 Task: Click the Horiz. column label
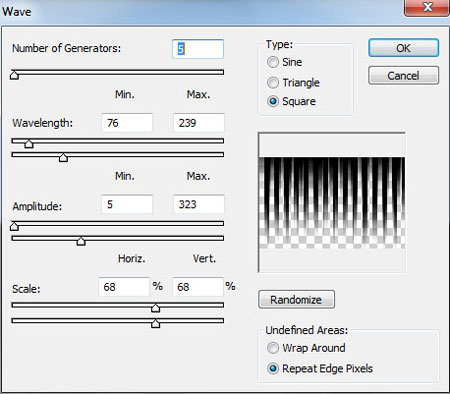(132, 259)
